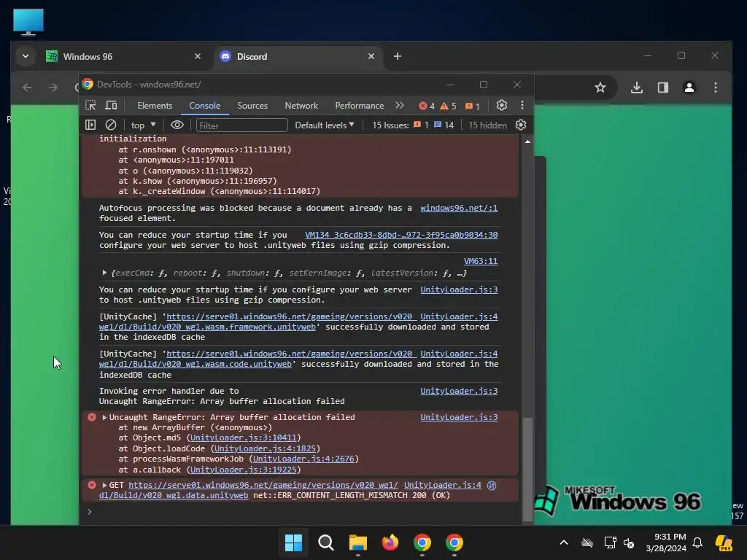
Task: Expand the execCmd object entry
Action: (x=104, y=273)
